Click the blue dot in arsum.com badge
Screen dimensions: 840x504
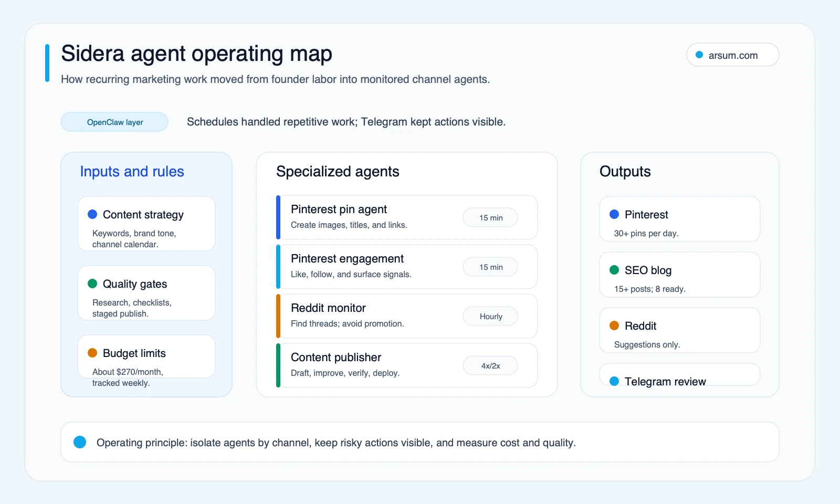[699, 55]
